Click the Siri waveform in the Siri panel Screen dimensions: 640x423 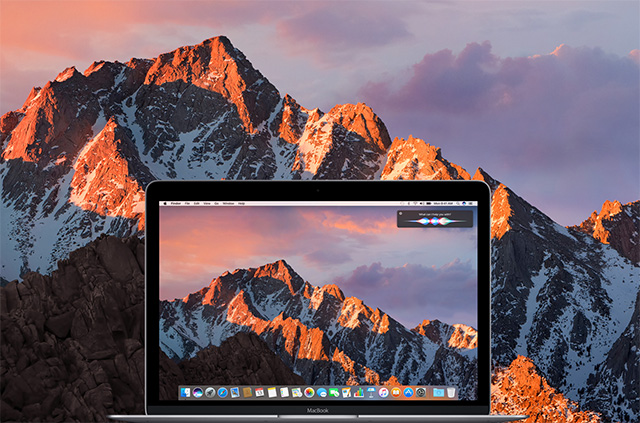436,221
